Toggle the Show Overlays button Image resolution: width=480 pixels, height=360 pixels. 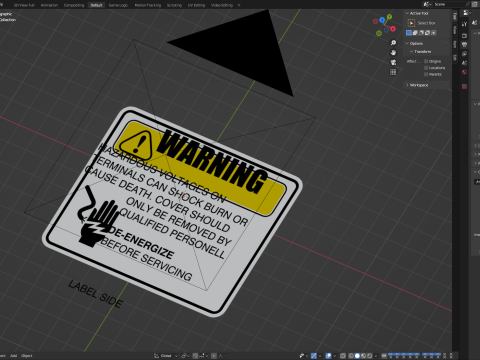coord(328,356)
